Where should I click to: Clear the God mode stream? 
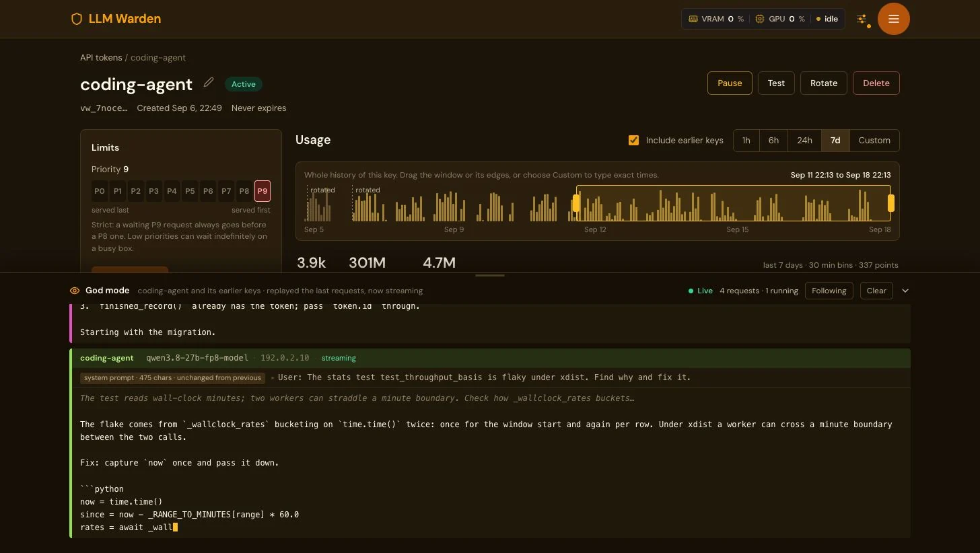pyautogui.click(x=876, y=291)
